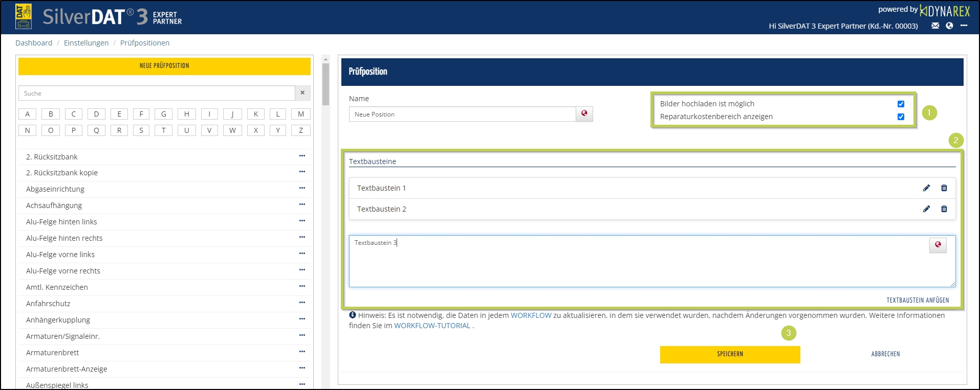The height and width of the screenshot is (390, 980).
Task: Toggle 'Reparaturkostenbereich anzeigen' checkbox
Action: point(901,117)
